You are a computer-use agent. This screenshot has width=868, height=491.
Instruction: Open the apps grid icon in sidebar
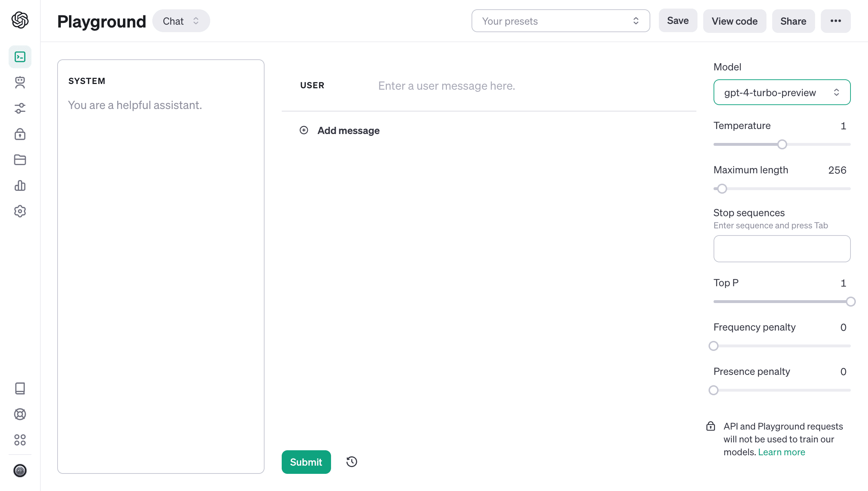(20, 440)
